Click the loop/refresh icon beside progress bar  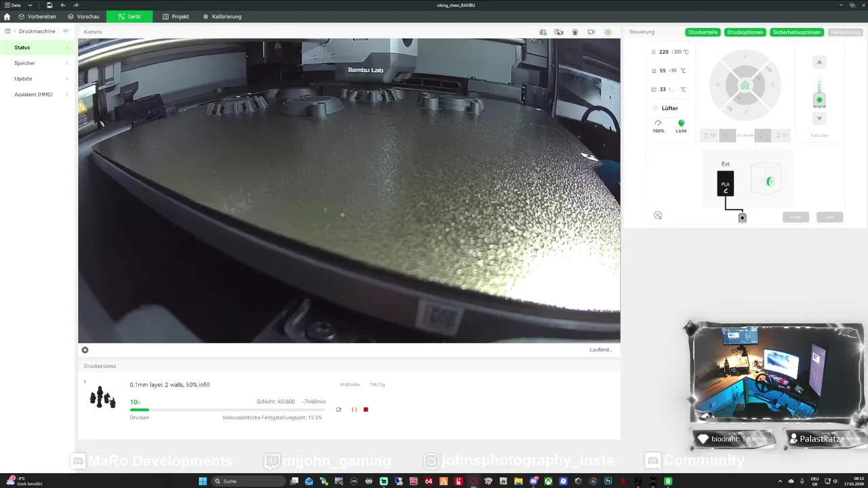pos(338,409)
